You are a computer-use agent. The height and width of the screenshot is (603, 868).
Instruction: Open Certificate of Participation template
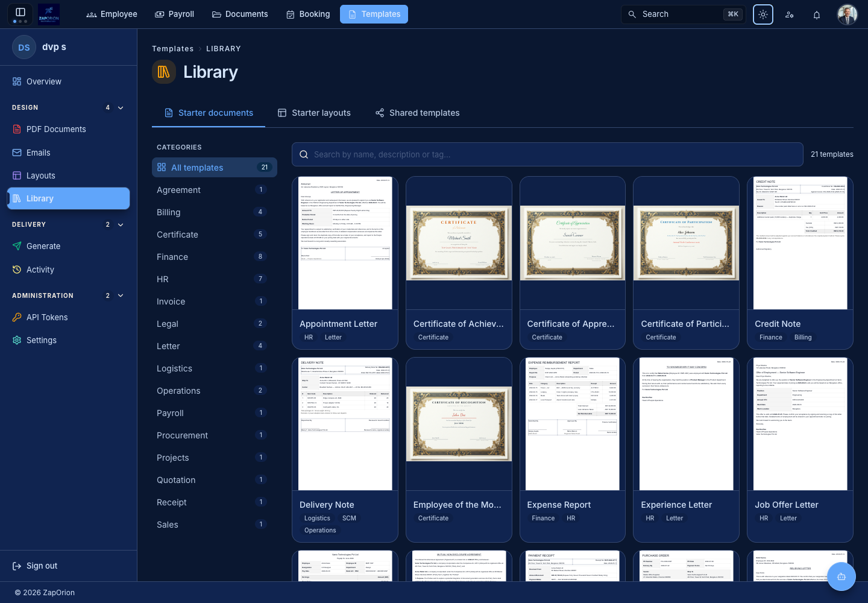(x=686, y=263)
